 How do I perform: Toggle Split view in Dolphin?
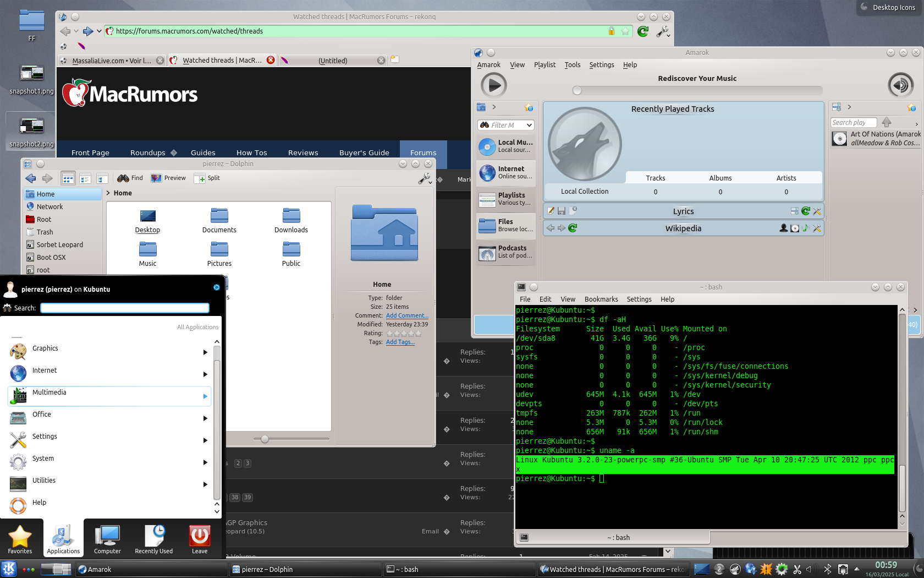coord(207,178)
